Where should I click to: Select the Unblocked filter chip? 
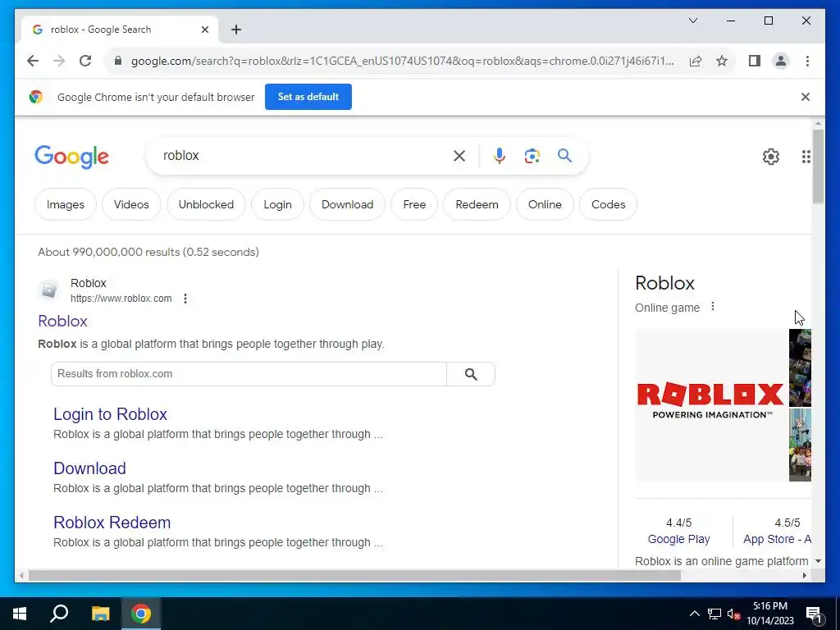(x=206, y=204)
